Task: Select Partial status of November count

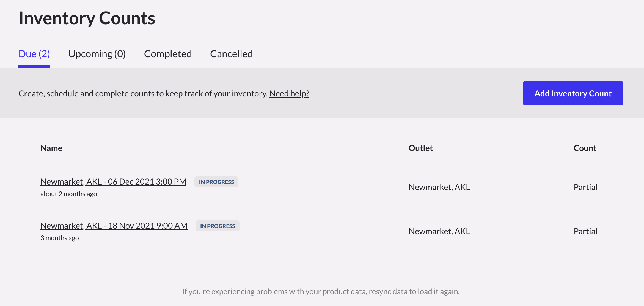Action: (x=585, y=231)
